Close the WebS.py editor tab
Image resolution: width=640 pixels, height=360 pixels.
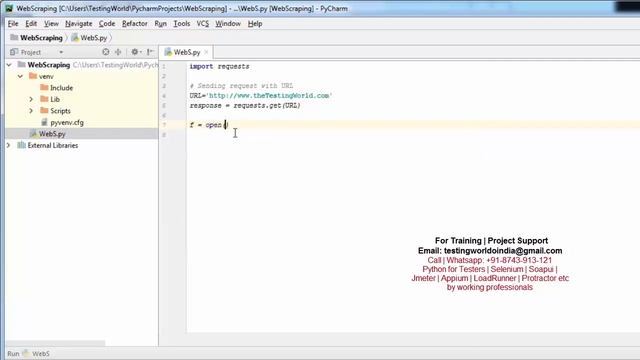[207, 52]
